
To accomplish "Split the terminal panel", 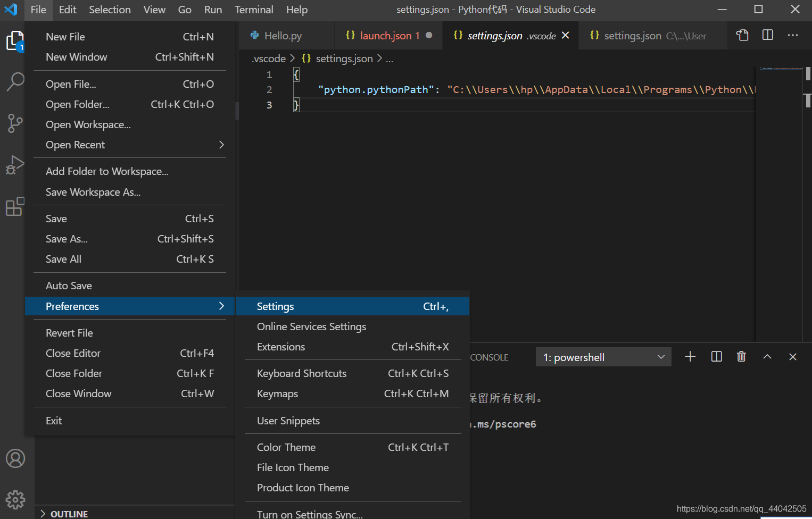I will coord(716,357).
